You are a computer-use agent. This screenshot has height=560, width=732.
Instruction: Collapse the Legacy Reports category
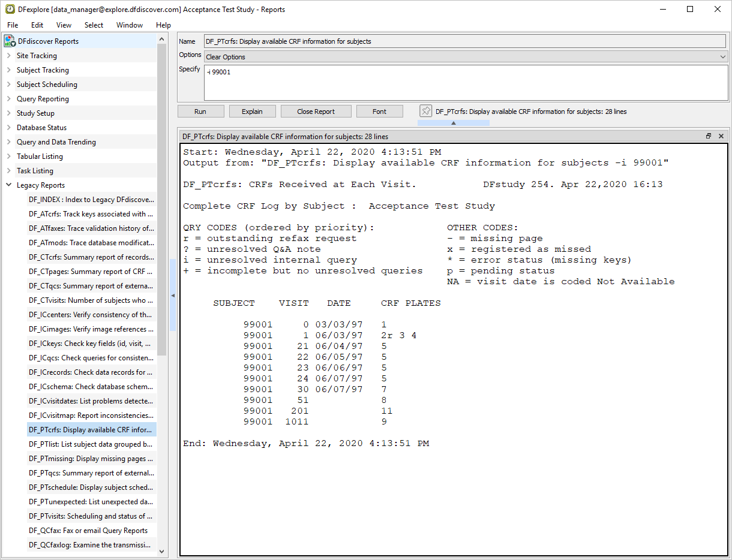click(x=9, y=185)
